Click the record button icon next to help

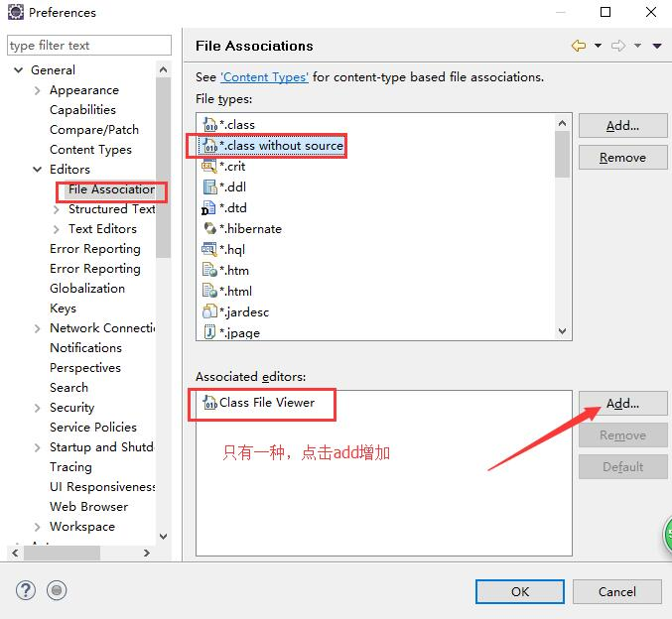[x=57, y=590]
